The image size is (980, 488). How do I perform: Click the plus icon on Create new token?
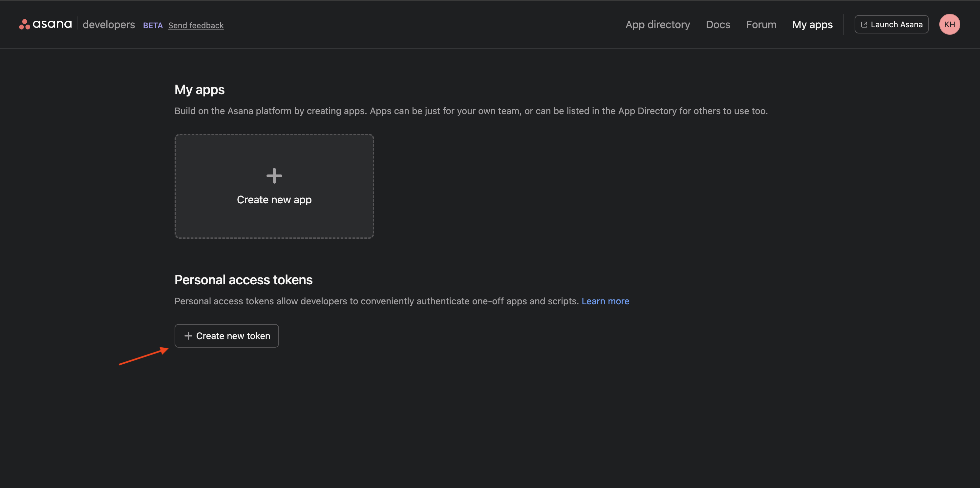[188, 336]
